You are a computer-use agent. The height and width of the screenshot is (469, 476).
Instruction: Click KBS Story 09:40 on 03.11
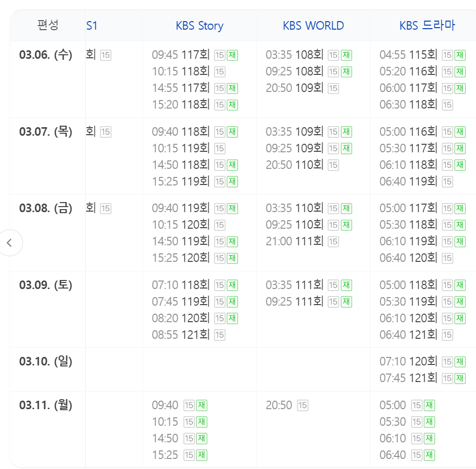[x=179, y=405]
